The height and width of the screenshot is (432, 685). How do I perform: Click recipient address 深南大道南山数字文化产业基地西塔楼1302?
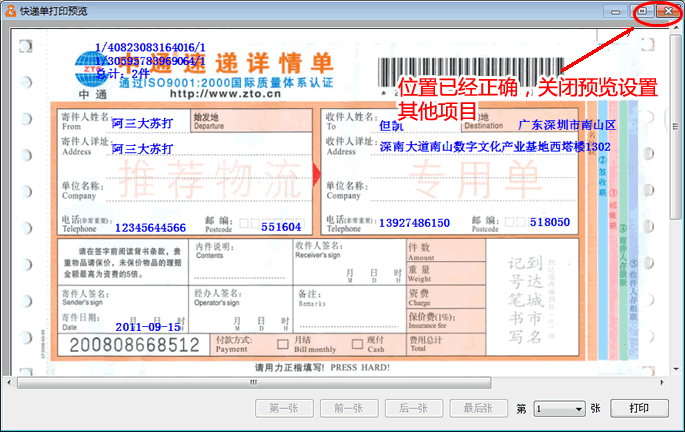495,146
